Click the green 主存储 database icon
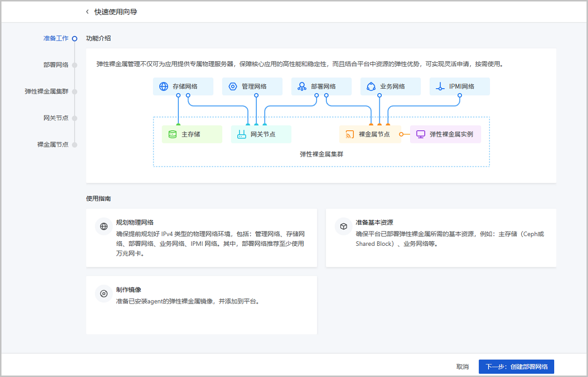This screenshot has width=588, height=377. point(172,134)
